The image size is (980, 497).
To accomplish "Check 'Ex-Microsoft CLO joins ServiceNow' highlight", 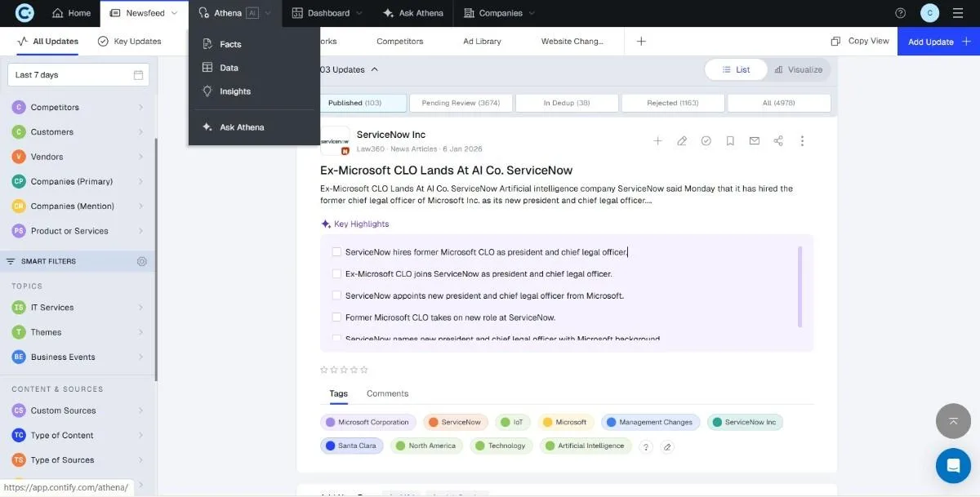I will [336, 274].
